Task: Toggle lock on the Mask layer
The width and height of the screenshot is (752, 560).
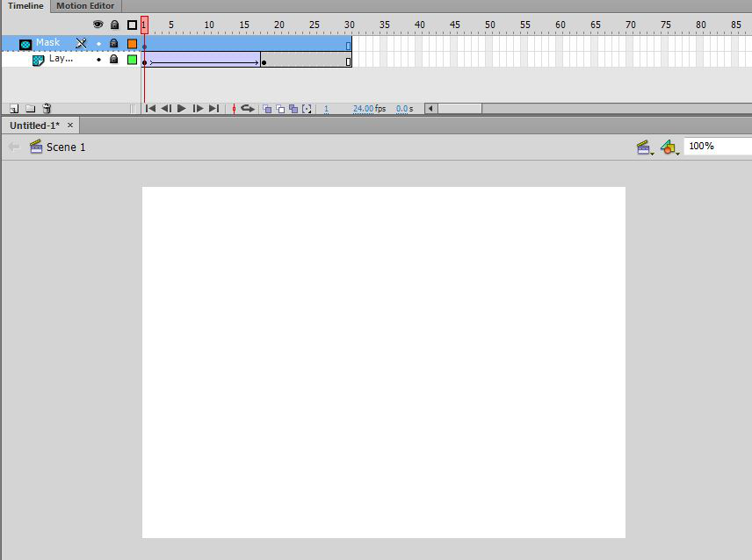Action: (113, 43)
